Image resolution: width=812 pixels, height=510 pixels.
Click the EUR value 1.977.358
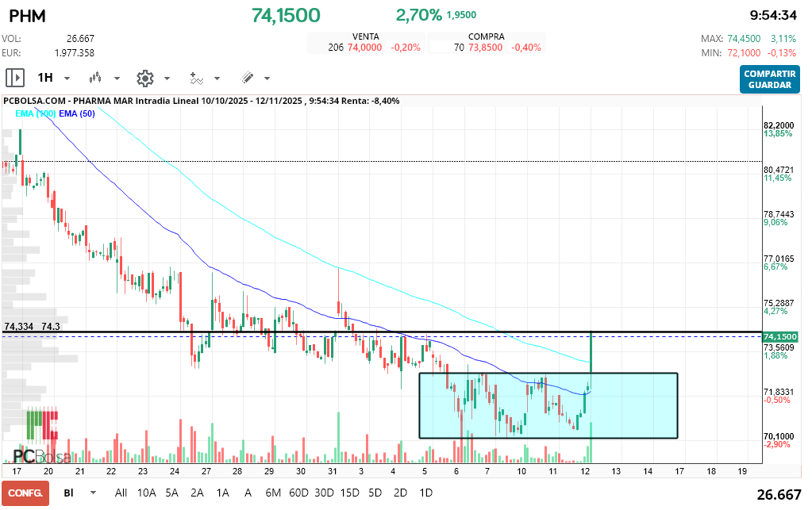pos(75,53)
